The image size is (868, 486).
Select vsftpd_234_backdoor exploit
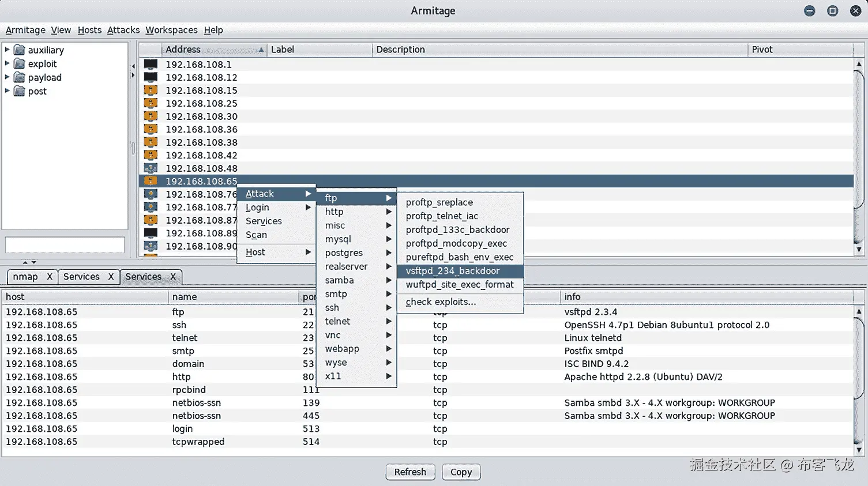460,271
